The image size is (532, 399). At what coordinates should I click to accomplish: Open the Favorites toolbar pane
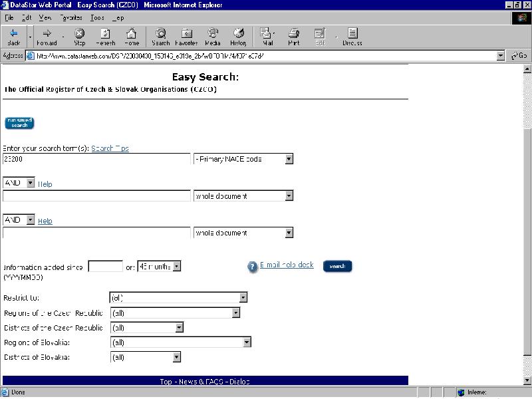(x=186, y=37)
